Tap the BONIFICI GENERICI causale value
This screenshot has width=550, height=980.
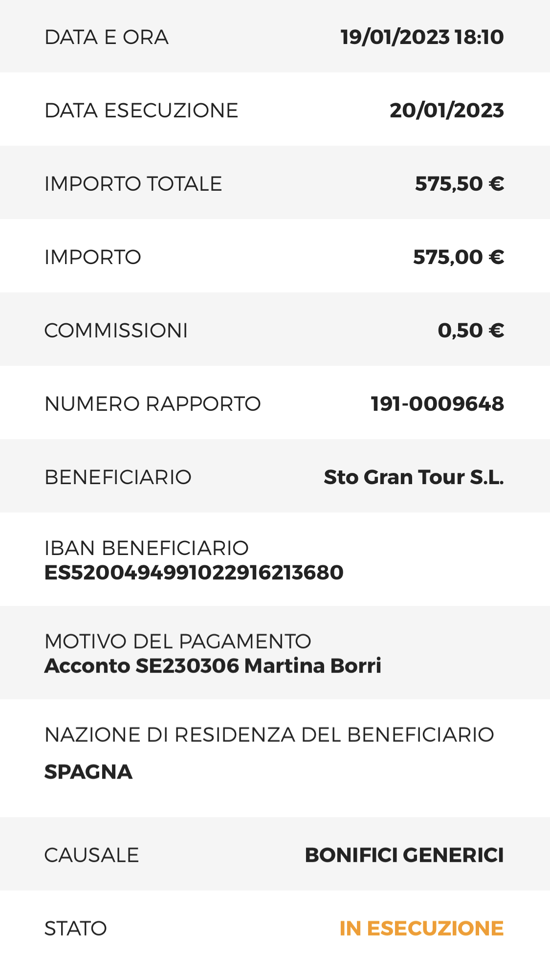[x=404, y=855]
